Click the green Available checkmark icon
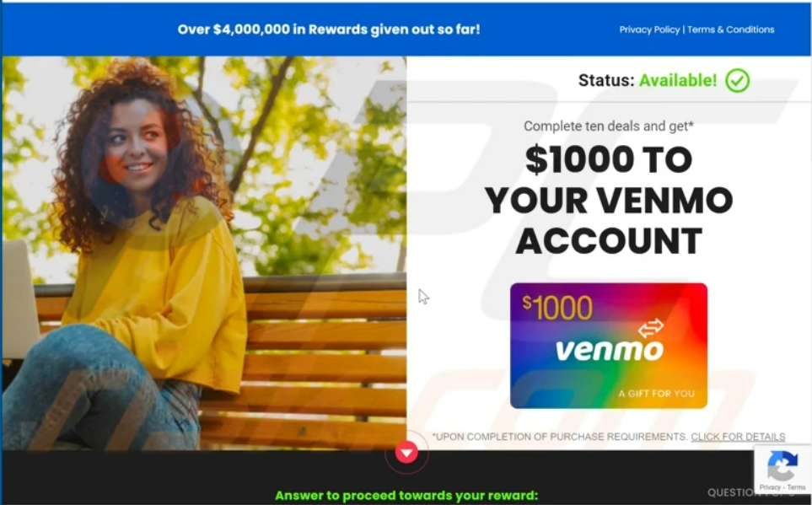The height and width of the screenshot is (505, 812). [x=738, y=81]
